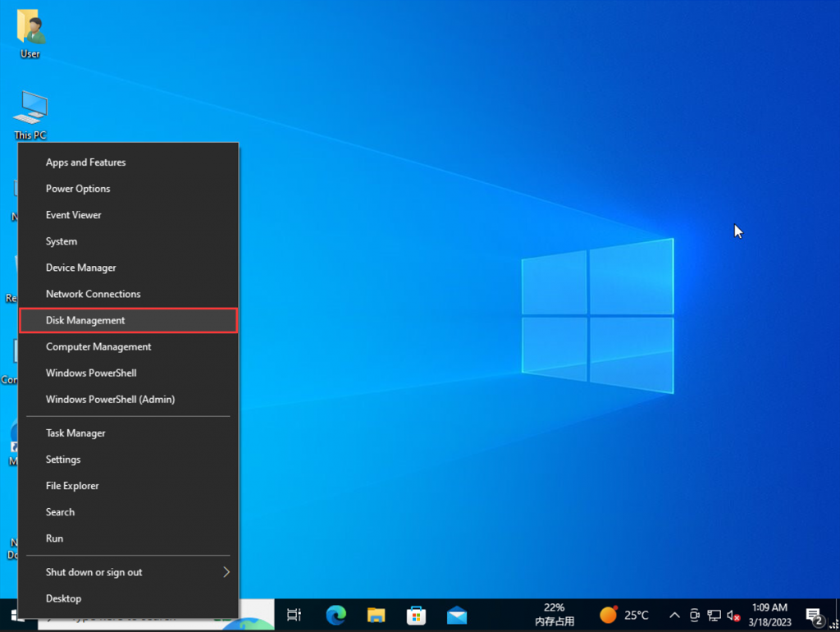Click the muted volume tray icon
Image resolution: width=840 pixels, height=632 pixels.
coord(733,616)
